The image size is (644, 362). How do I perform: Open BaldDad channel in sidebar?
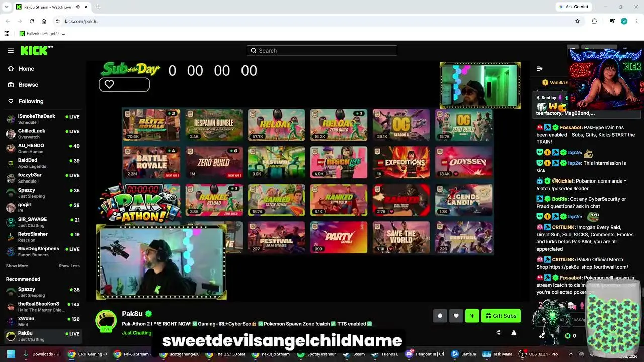(x=43, y=163)
